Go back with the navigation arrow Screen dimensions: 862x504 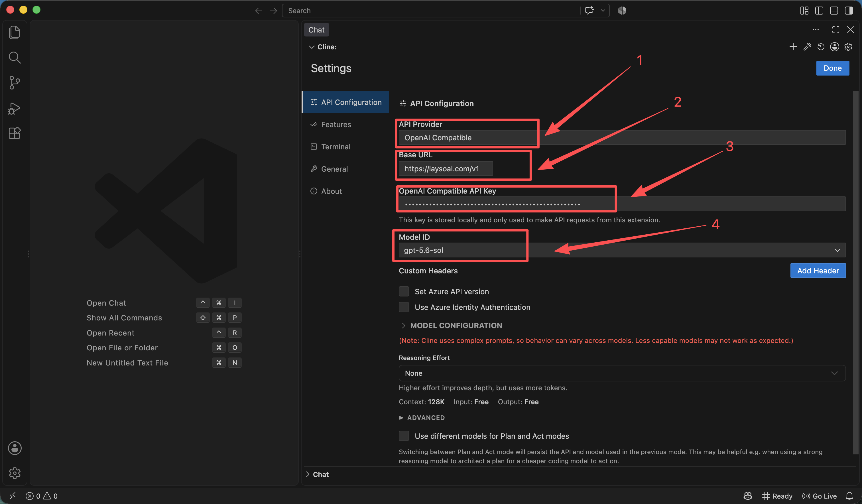[259, 11]
